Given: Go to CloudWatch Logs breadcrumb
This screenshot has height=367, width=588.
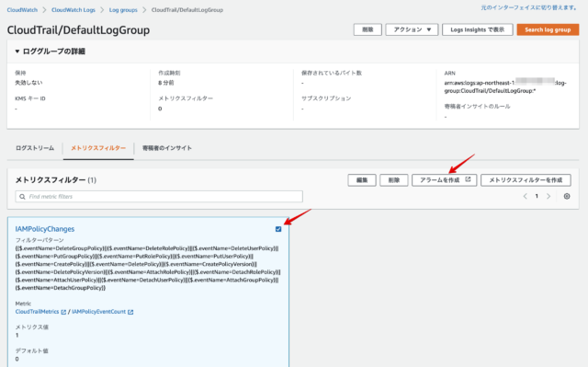Looking at the screenshot, I should click(73, 10).
